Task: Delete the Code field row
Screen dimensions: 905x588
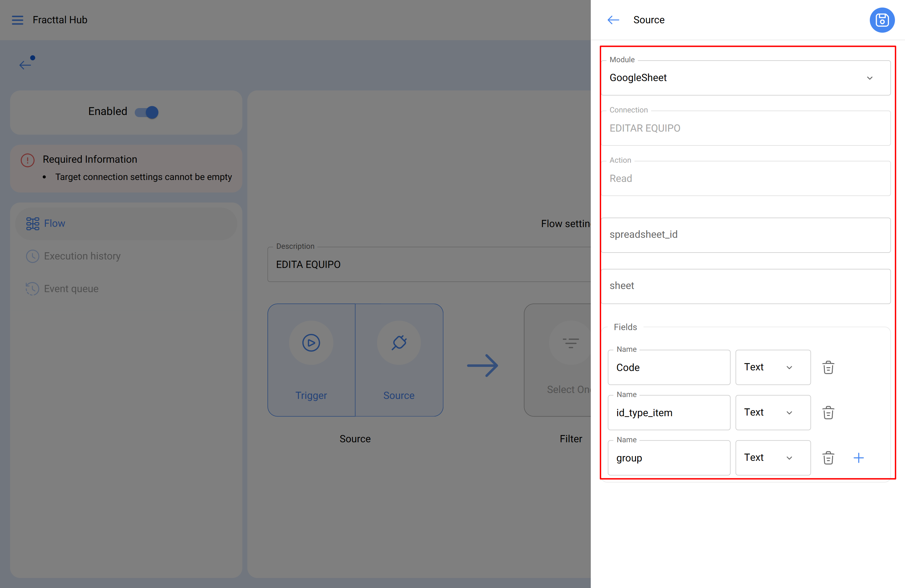Action: 828,367
